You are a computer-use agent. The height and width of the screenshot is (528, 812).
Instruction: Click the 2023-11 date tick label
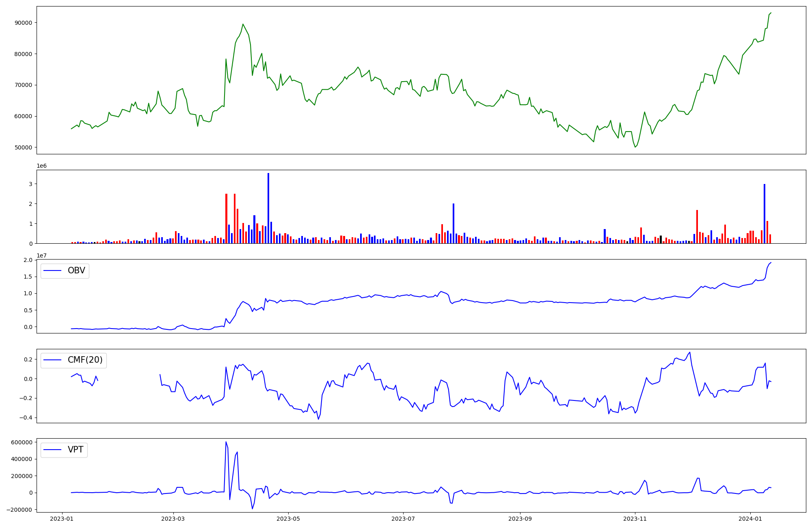pos(635,519)
